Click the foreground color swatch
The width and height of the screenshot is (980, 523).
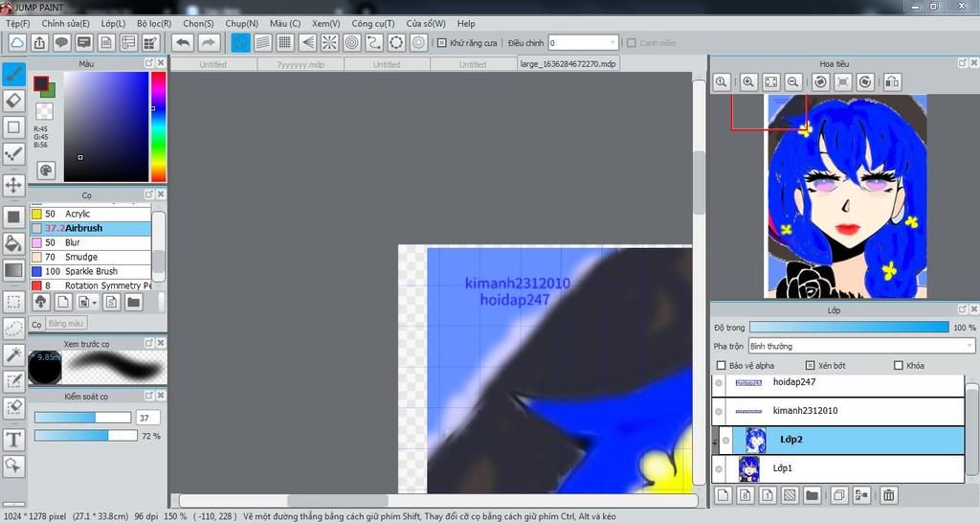[40, 83]
